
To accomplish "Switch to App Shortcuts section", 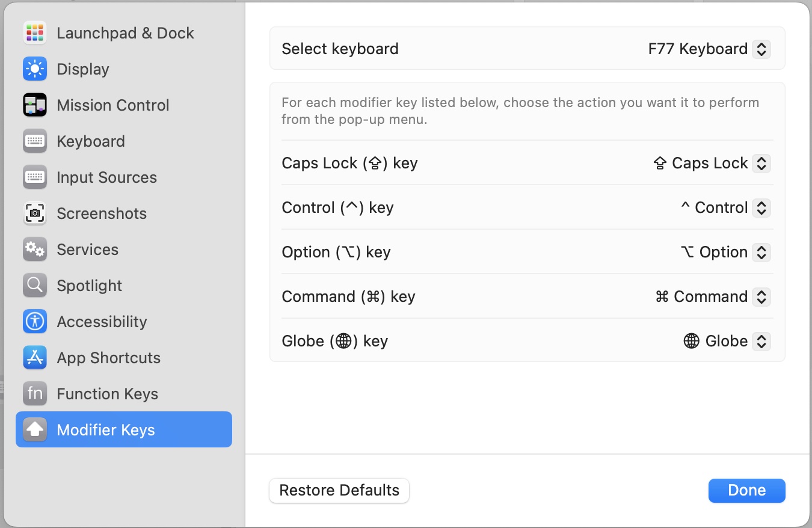I will point(34,358).
